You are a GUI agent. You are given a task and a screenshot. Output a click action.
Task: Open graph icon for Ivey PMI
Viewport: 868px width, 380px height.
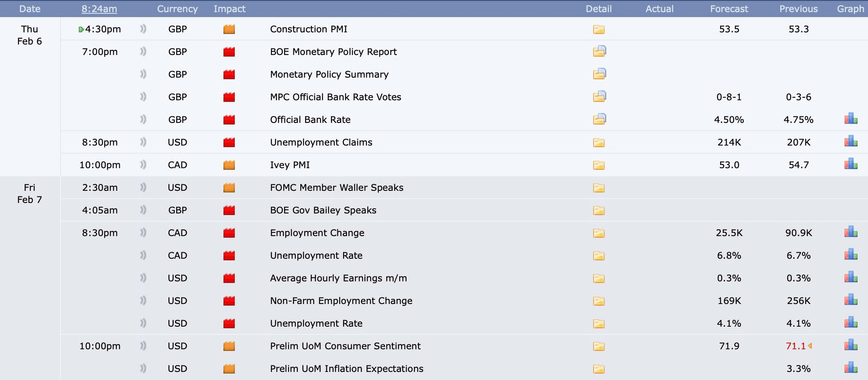pos(851,164)
